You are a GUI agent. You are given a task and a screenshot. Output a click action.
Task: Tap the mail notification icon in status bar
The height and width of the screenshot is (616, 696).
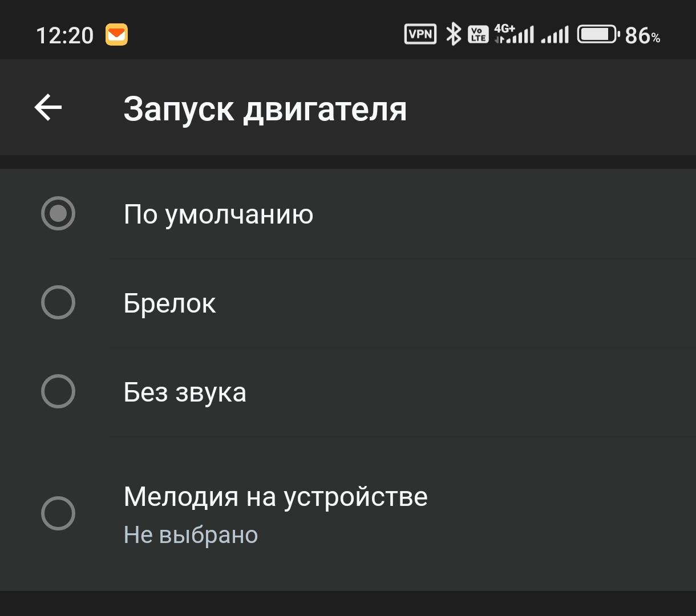coord(116,35)
